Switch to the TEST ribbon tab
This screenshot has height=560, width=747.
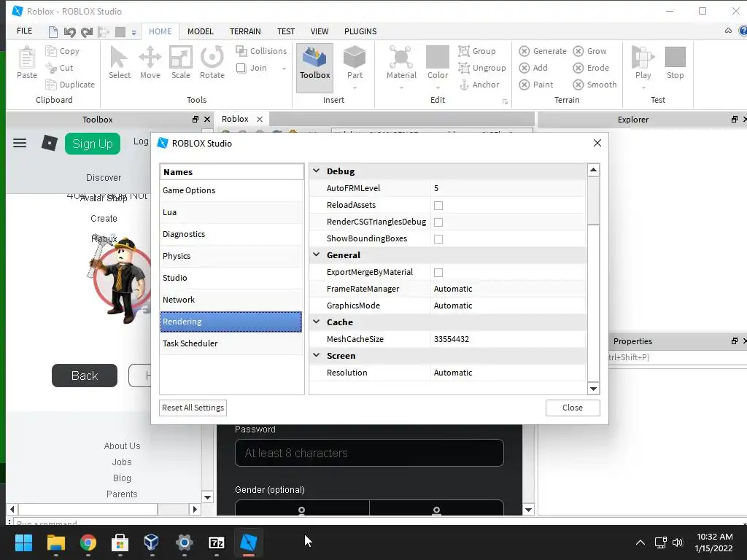point(286,31)
